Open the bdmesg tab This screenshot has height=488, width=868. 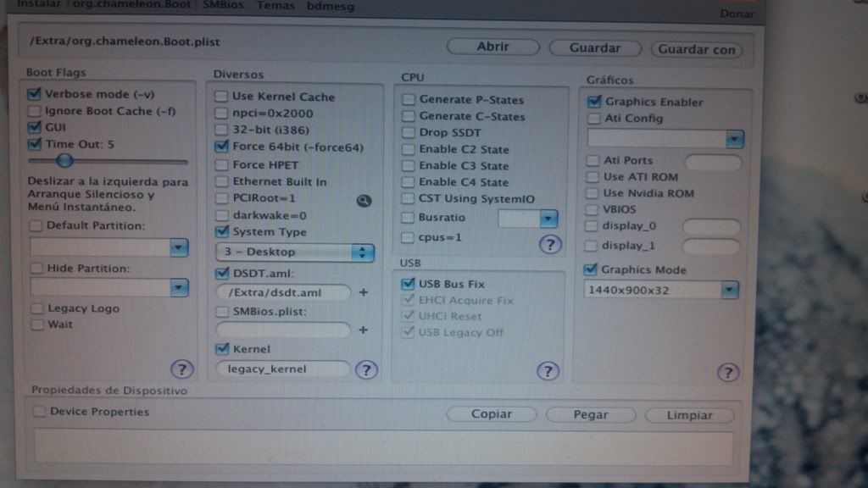click(331, 6)
